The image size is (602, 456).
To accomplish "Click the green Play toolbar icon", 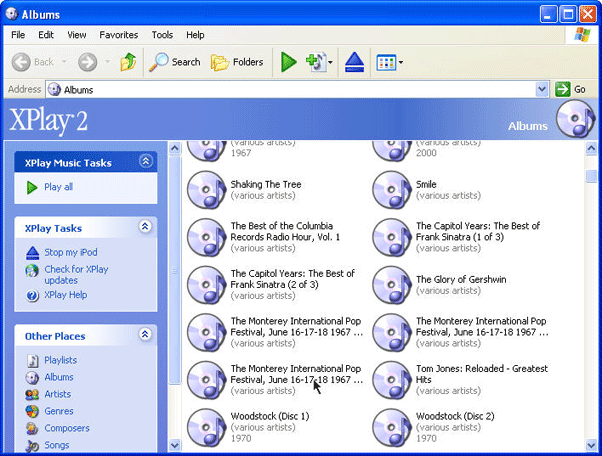I will point(288,62).
